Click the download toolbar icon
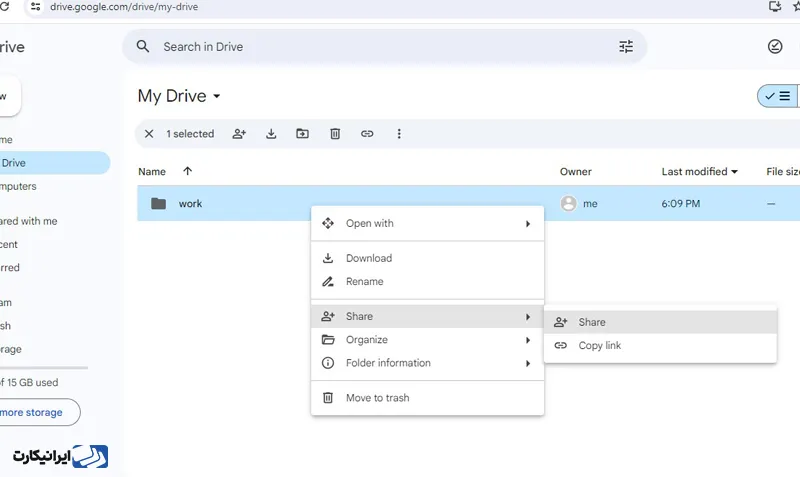The image size is (800, 477). [271, 134]
